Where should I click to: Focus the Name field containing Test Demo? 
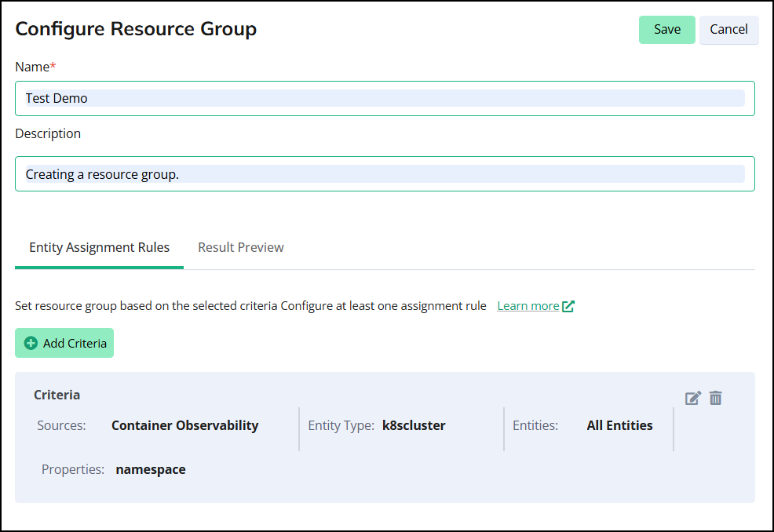click(385, 99)
